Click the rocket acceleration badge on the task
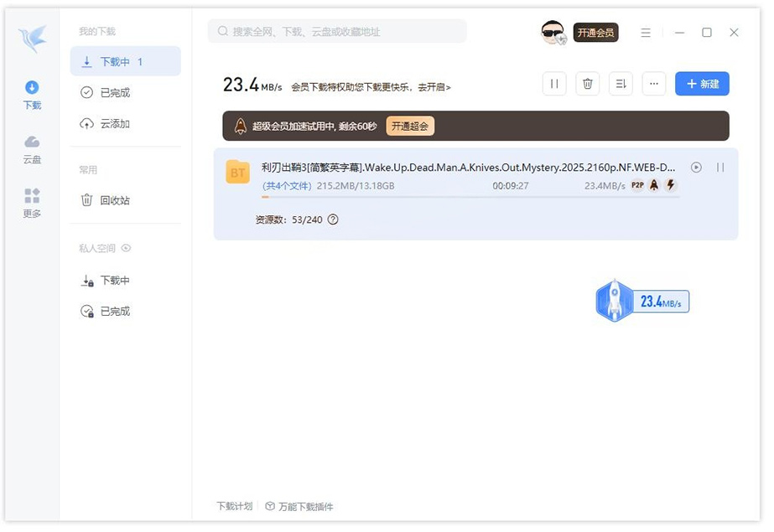 click(x=653, y=187)
